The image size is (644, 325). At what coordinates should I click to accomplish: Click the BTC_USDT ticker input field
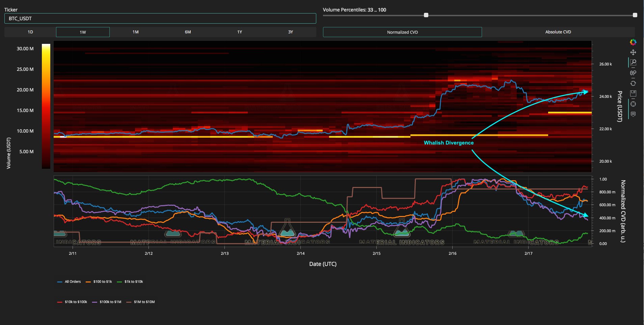(160, 19)
